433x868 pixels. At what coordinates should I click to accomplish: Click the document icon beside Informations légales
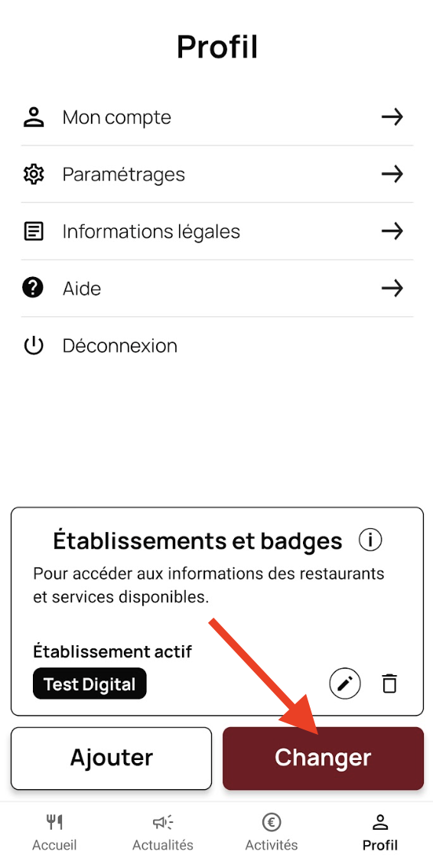pos(33,231)
